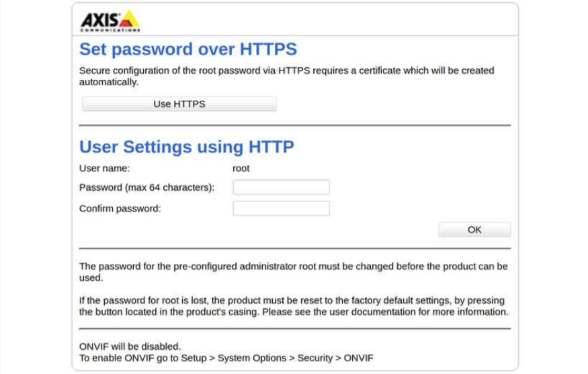Click the 'User Settings using HTTP' heading
This screenshot has height=374, width=588.
(x=187, y=146)
